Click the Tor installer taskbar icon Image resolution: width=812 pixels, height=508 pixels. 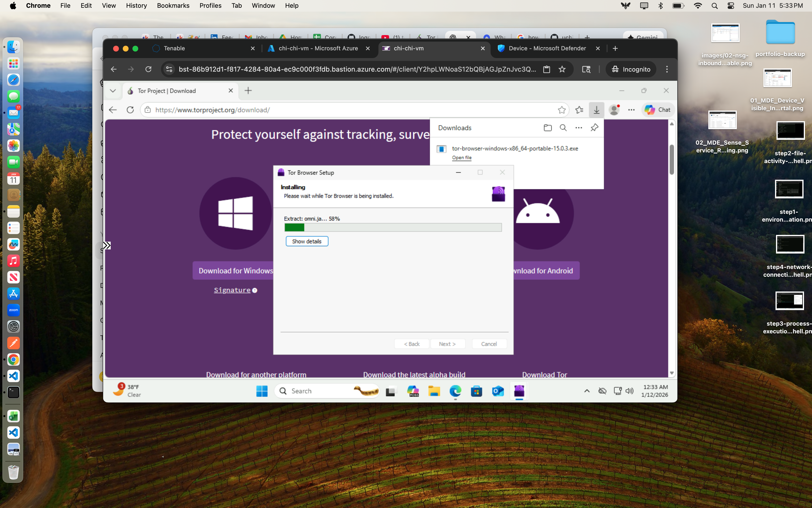click(519, 391)
